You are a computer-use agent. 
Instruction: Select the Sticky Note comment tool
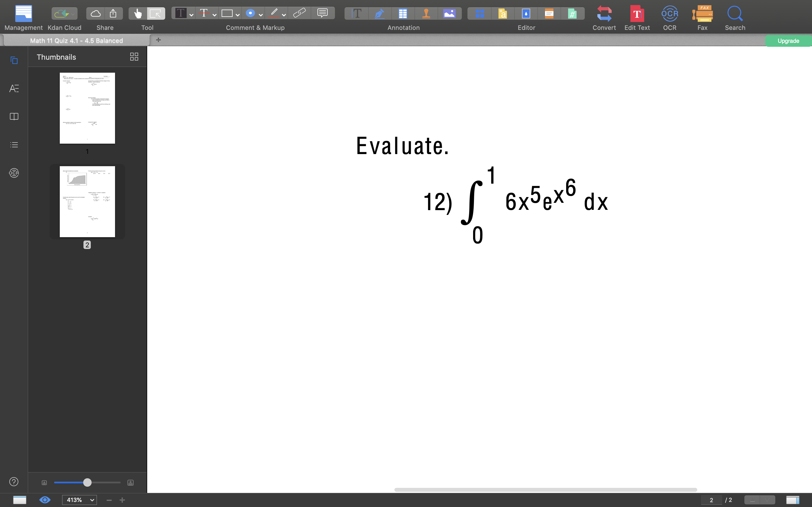(x=323, y=13)
